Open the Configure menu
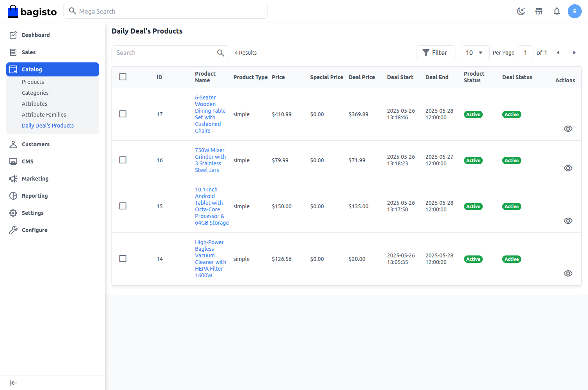This screenshot has width=588, height=390. 53,230
